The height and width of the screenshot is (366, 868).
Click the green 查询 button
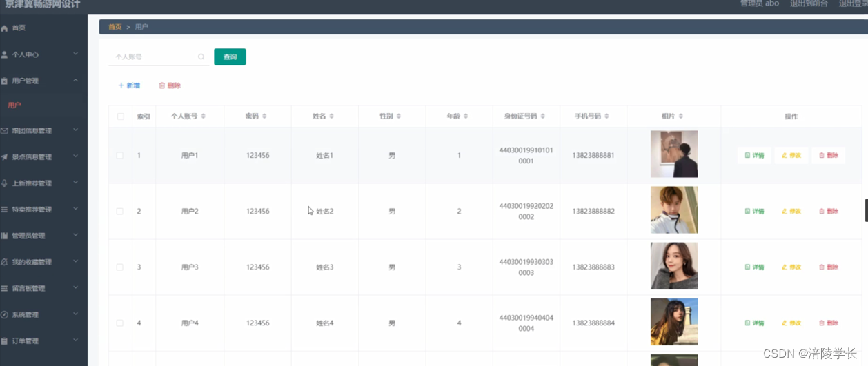click(x=230, y=57)
